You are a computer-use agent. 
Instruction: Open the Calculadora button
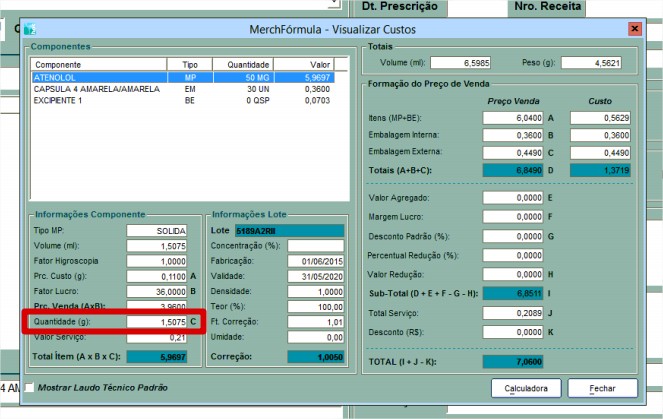[526, 388]
